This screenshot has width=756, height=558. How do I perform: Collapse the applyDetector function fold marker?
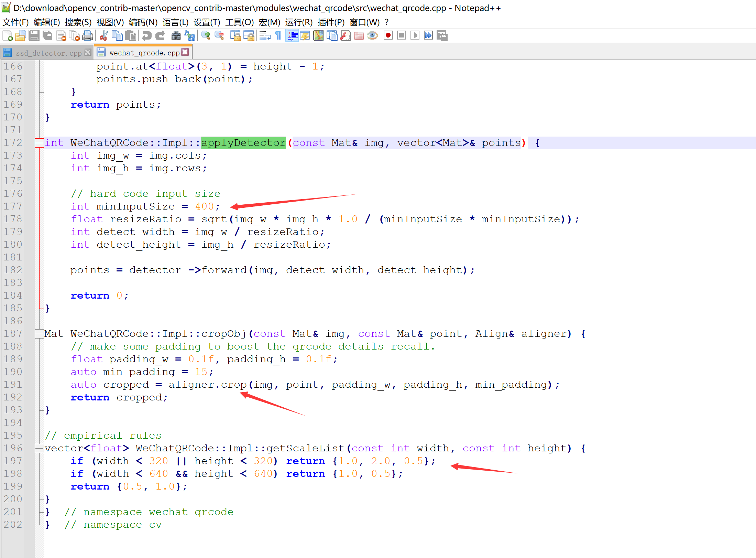point(39,142)
